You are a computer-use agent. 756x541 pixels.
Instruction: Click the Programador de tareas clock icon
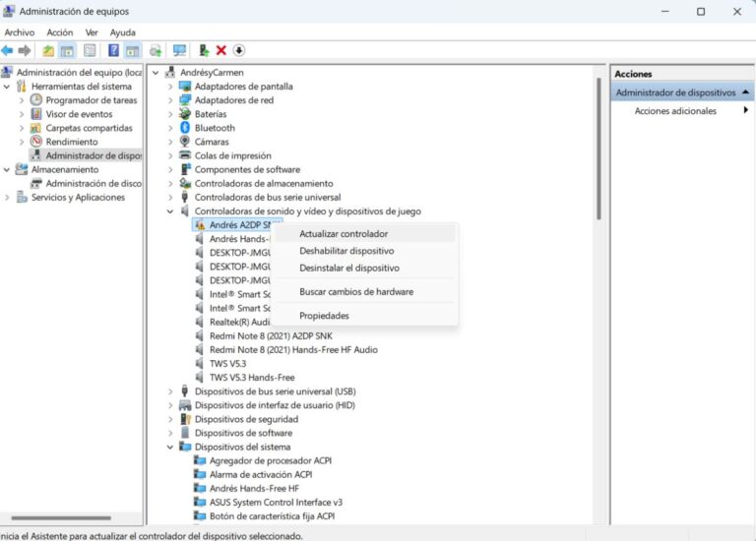pos(36,100)
